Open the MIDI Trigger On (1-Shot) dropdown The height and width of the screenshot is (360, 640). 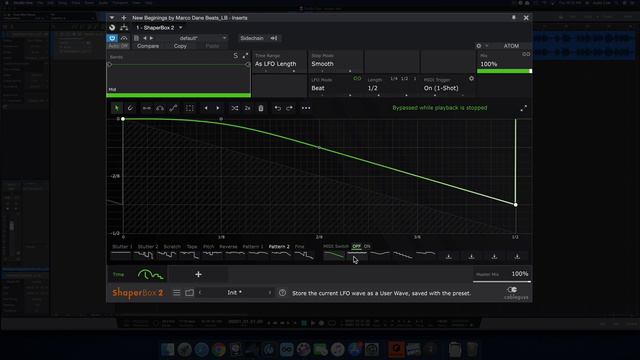[442, 88]
